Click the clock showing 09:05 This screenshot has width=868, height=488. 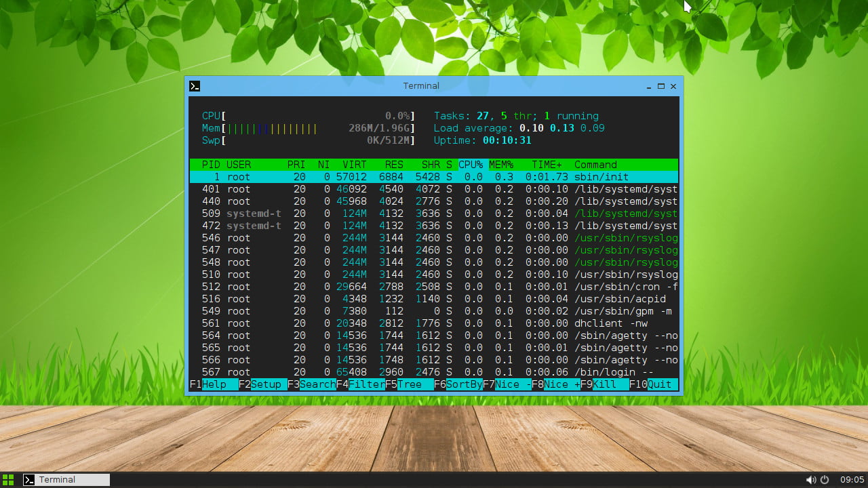852,480
